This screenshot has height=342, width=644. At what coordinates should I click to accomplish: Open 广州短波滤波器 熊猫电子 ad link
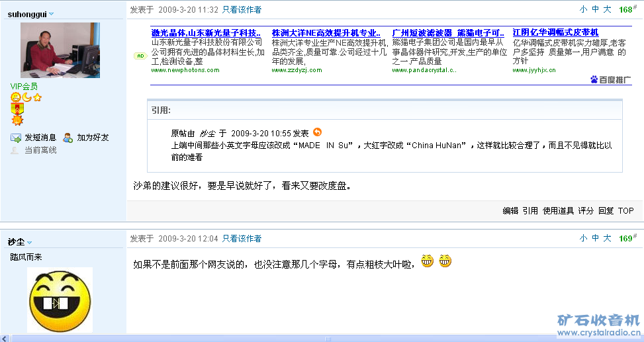448,33
